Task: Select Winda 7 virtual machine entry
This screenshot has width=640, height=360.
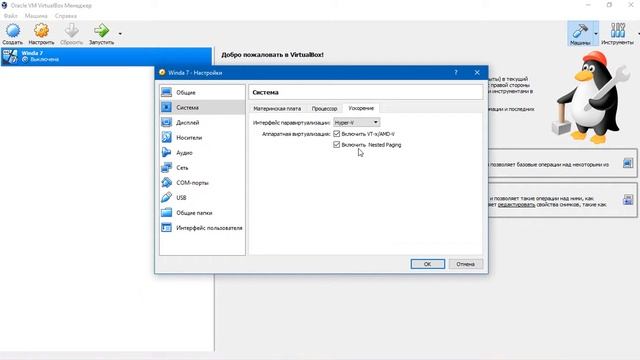Action: point(106,56)
